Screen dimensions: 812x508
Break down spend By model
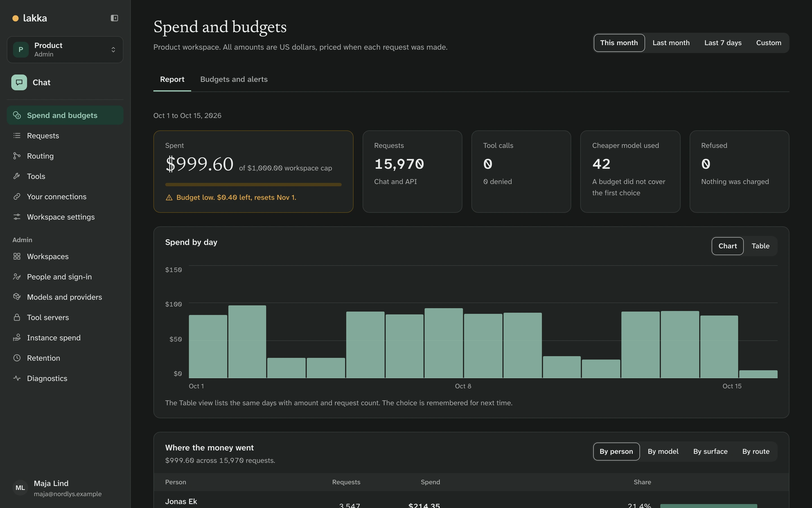pos(663,452)
